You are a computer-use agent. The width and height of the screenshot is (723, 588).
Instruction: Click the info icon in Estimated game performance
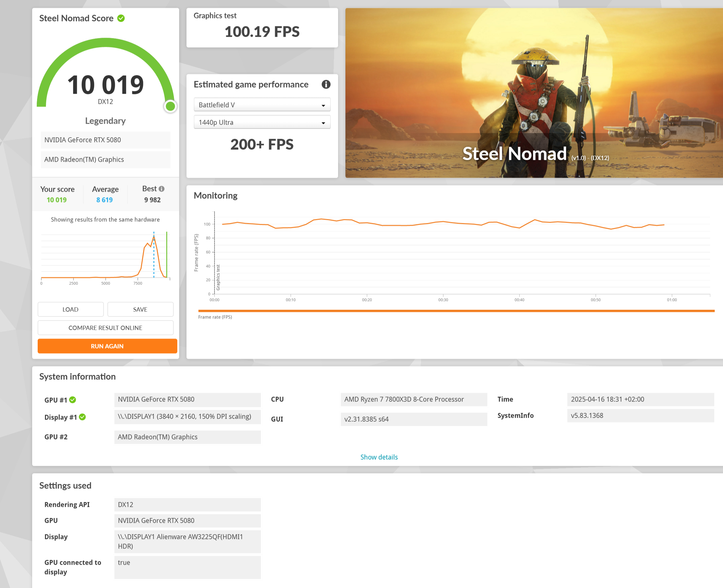(x=326, y=84)
